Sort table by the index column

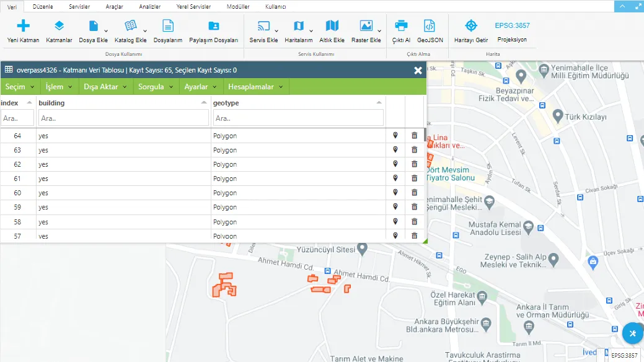click(17, 103)
